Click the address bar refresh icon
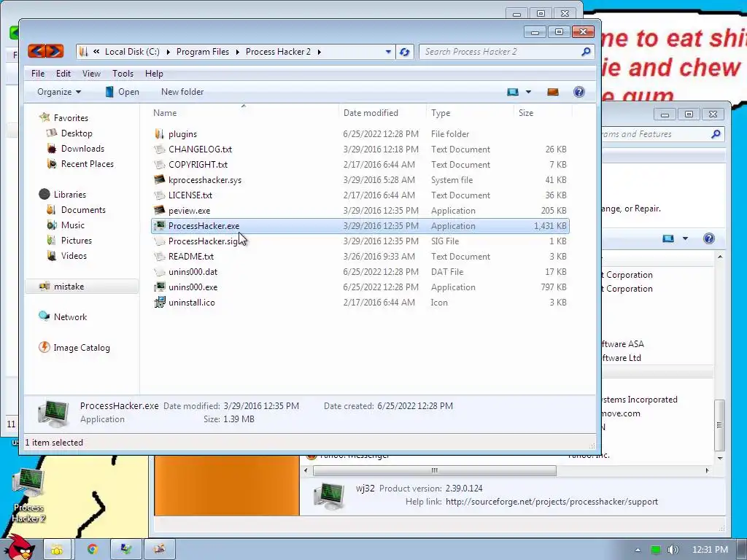Screen dimensions: 747x560 click(404, 52)
